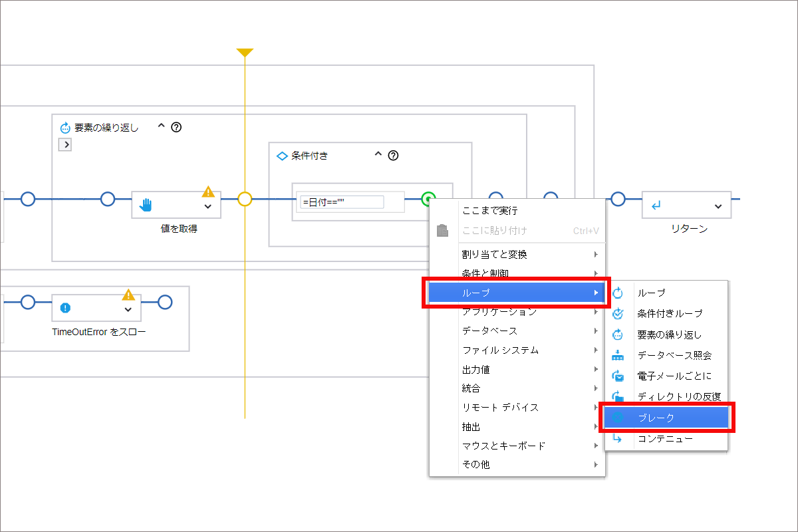Click the =日付=="" condition expression field
This screenshot has width=798, height=532.
coord(342,202)
